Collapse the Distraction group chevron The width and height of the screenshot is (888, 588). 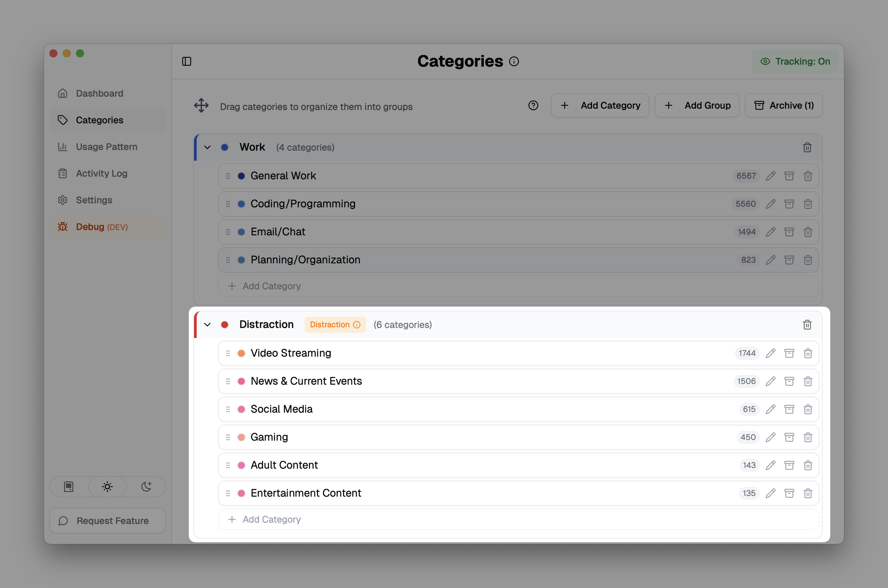tap(207, 325)
